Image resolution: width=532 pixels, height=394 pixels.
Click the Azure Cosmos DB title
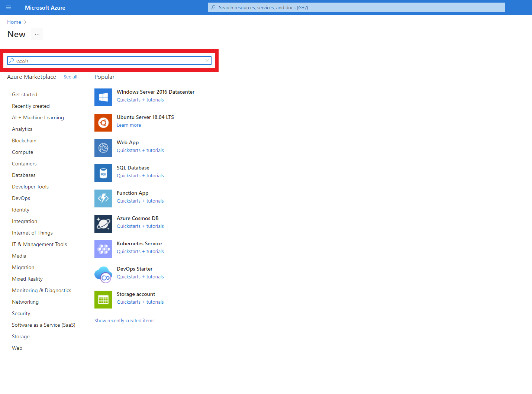click(138, 218)
